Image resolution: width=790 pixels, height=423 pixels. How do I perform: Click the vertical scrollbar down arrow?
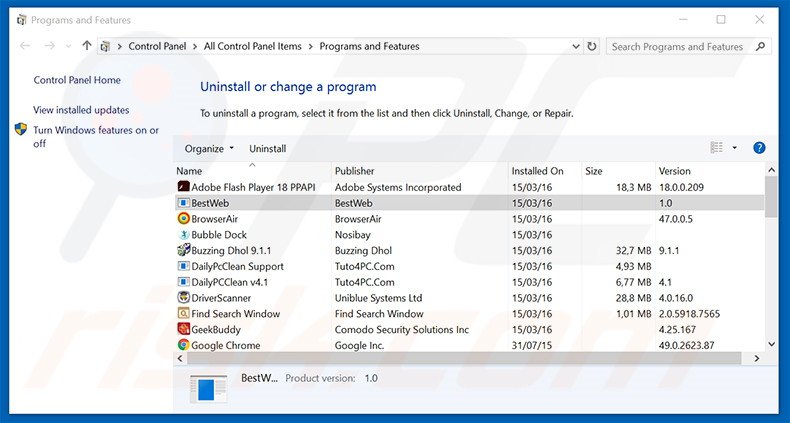[771, 344]
